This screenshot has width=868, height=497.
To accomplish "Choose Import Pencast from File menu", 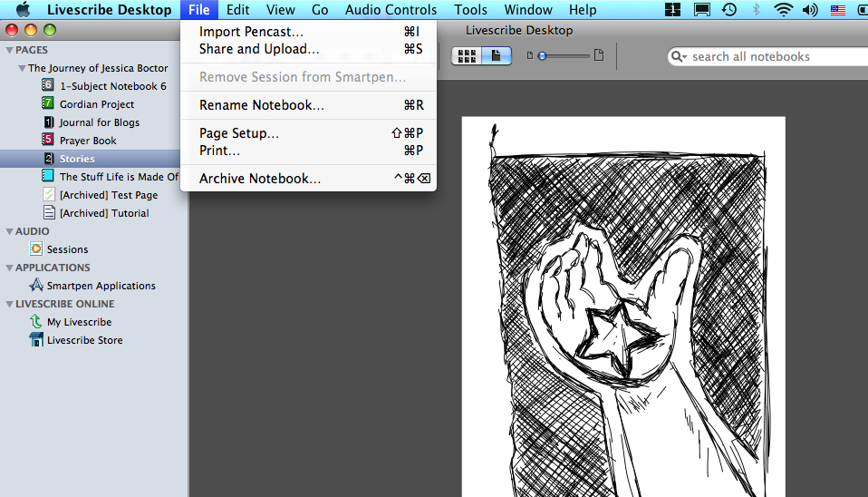I will coord(251,32).
